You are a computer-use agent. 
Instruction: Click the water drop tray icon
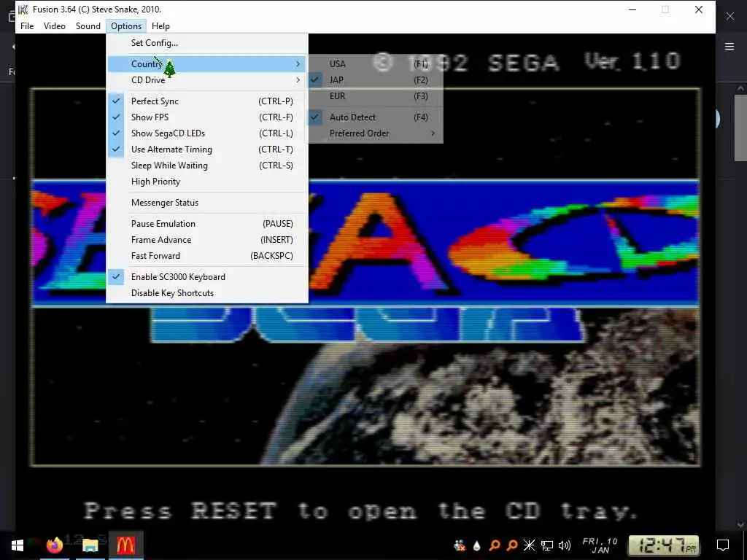477,545
